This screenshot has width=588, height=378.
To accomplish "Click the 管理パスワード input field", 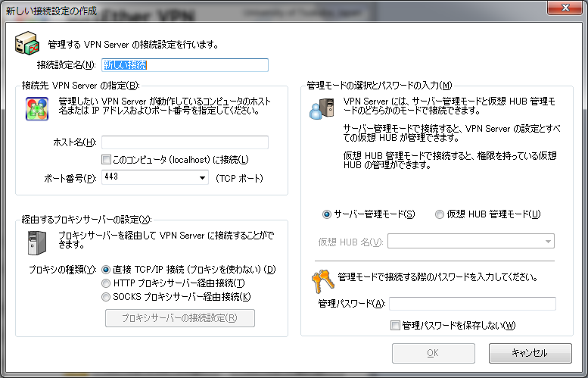I will 472,304.
